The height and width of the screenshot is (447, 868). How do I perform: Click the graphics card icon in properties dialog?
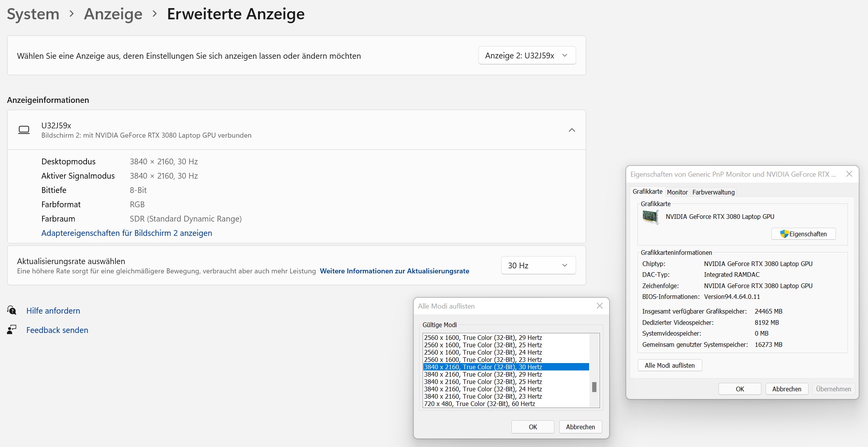pyautogui.click(x=650, y=217)
